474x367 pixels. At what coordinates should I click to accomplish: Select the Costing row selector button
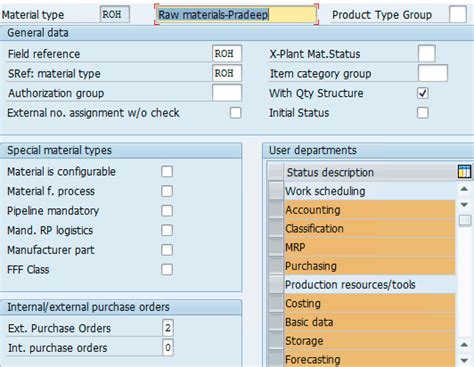pyautogui.click(x=276, y=303)
